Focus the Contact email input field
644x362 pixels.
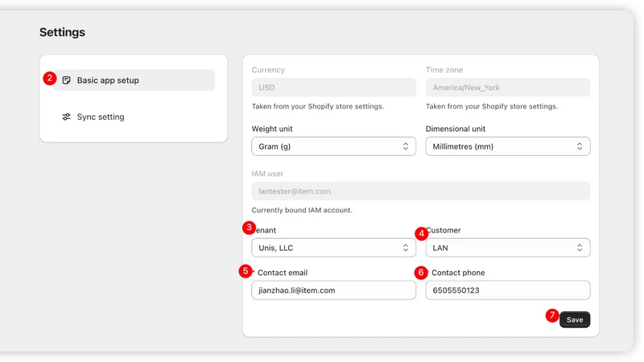click(333, 290)
